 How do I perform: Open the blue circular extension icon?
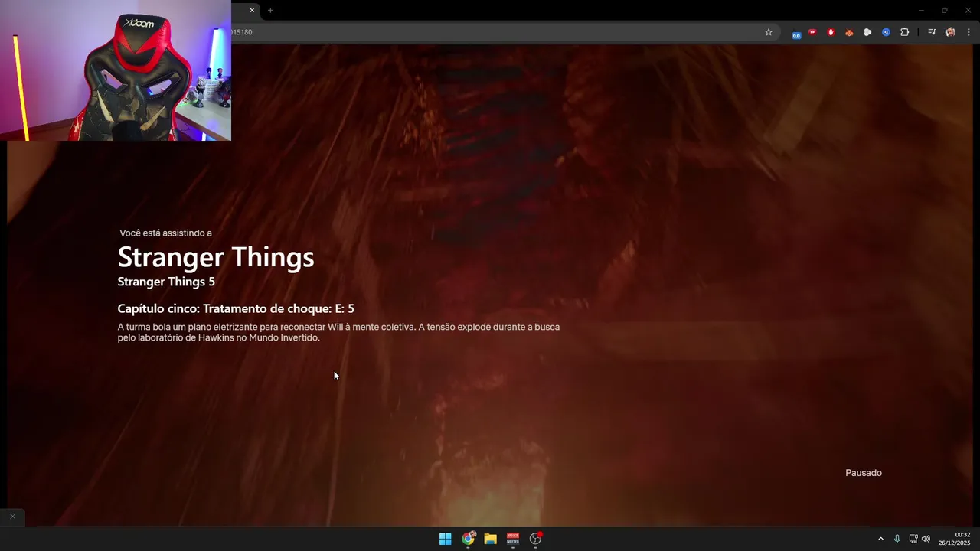(x=886, y=32)
